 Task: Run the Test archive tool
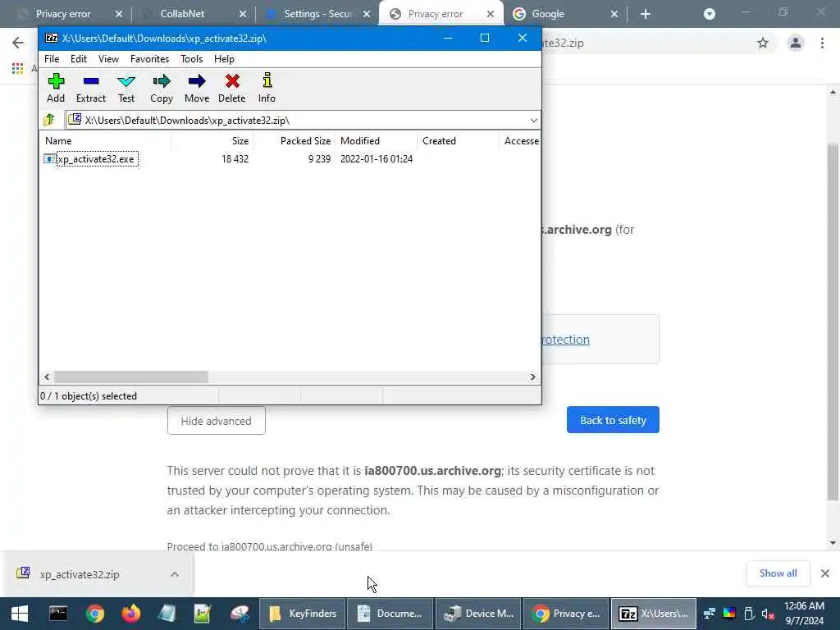point(126,89)
